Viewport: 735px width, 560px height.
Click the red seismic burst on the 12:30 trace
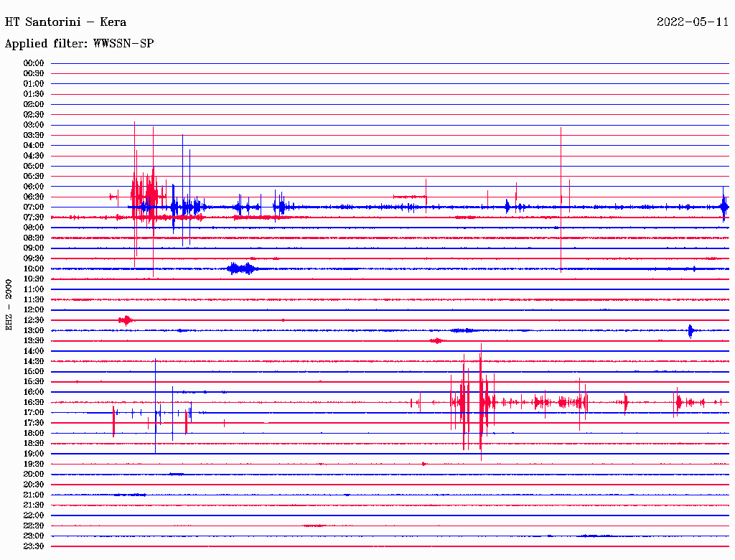[126, 320]
